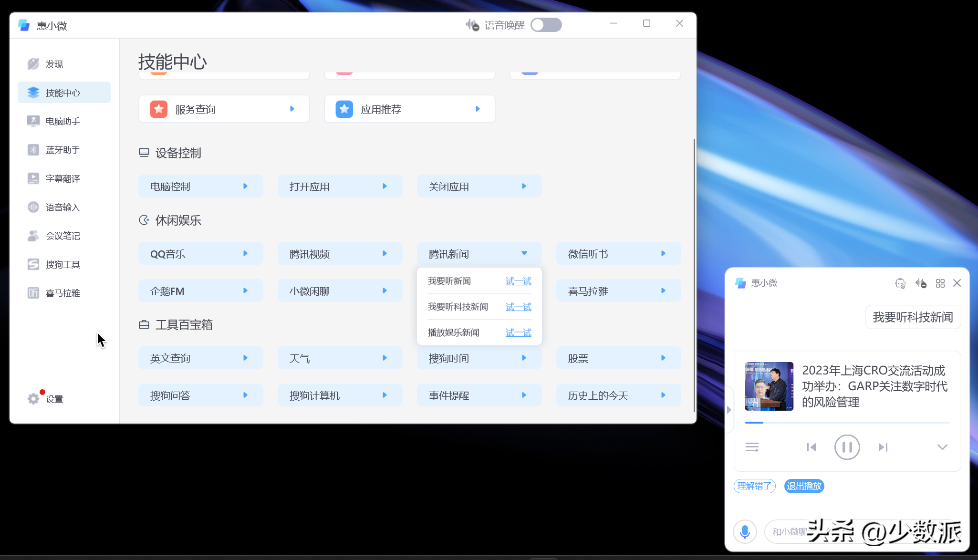
Task: Open the playlist icon in news player
Action: click(x=752, y=447)
